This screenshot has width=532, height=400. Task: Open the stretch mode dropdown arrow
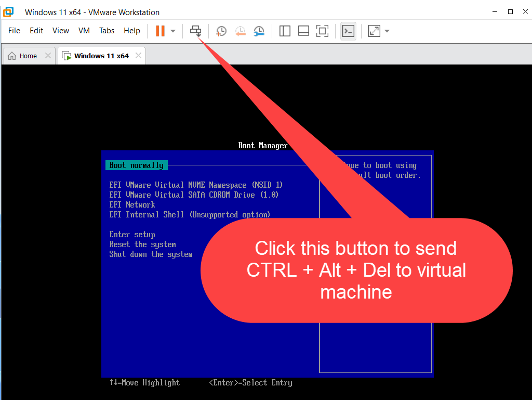pos(387,31)
